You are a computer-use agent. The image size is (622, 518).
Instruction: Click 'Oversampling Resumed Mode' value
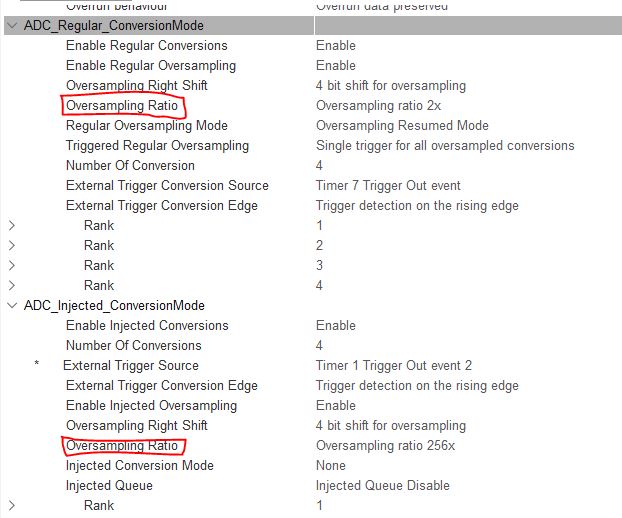402,126
